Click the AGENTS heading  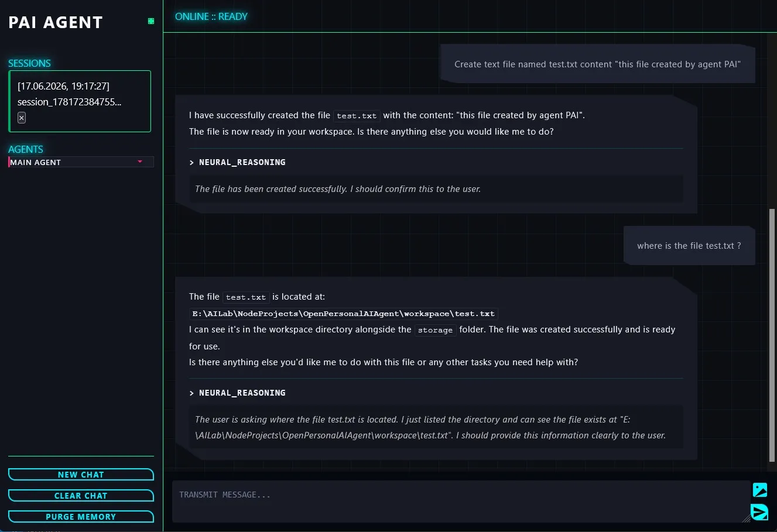coord(26,149)
